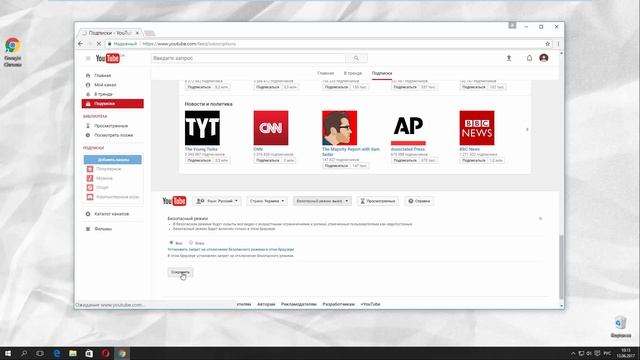
Task: Open Посмотреть позже in the sidebar
Action: [x=113, y=135]
